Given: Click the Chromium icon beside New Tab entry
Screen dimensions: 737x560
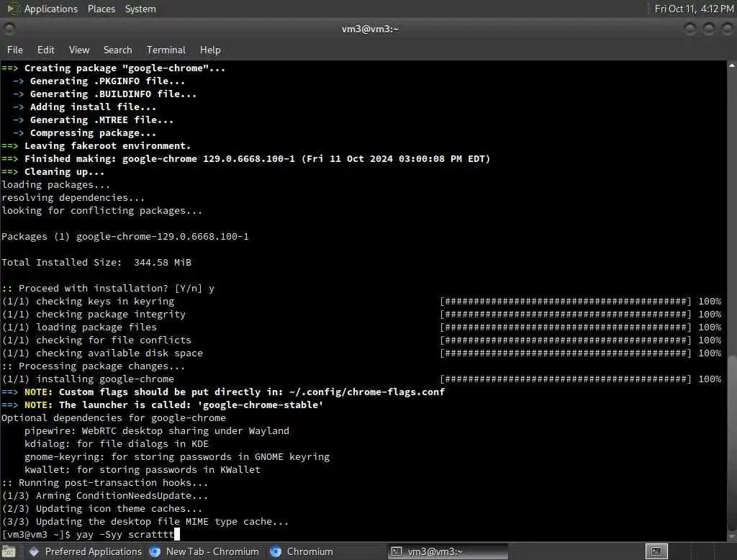Looking at the screenshot, I should click(x=155, y=551).
